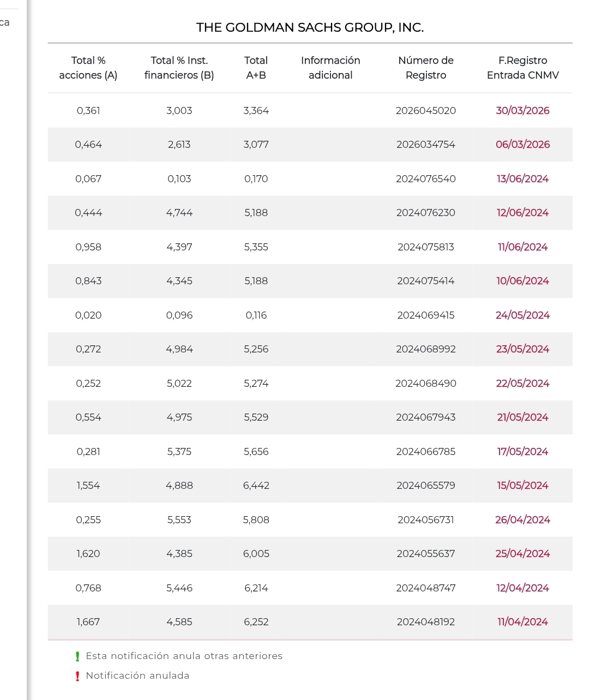Screen dimensions: 589x700
Task: Click 'THE GOLDMAN SACHS GROUP, INC.' heading
Action: point(310,28)
